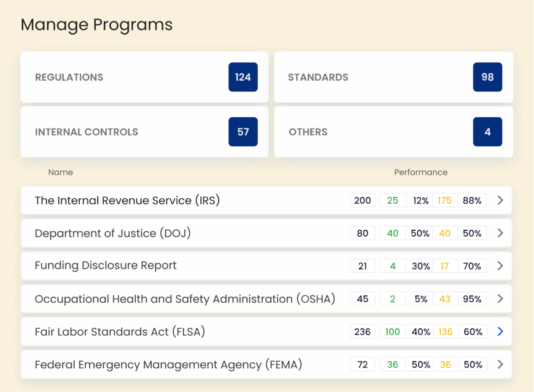Select the Regulations card
Screen dimensions: 534x392
[145, 77]
